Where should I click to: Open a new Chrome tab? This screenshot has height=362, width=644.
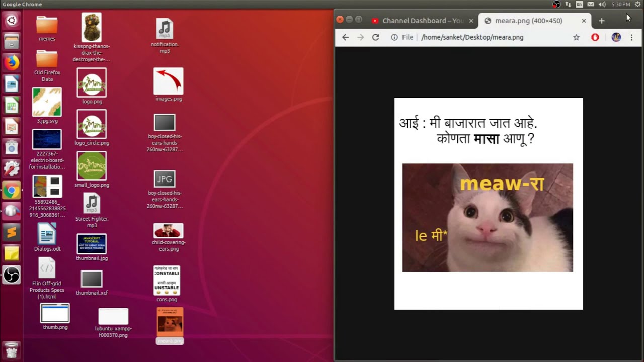click(601, 21)
